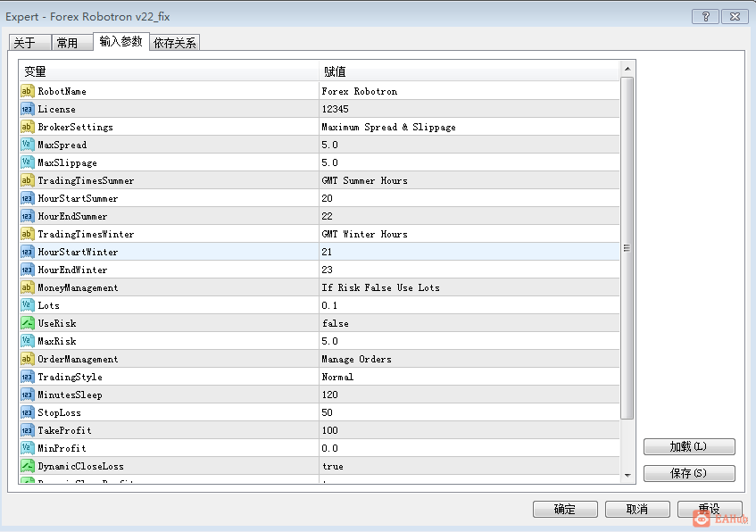756x532 pixels.
Task: Select the MaxSlippage variable name
Action: (68, 163)
